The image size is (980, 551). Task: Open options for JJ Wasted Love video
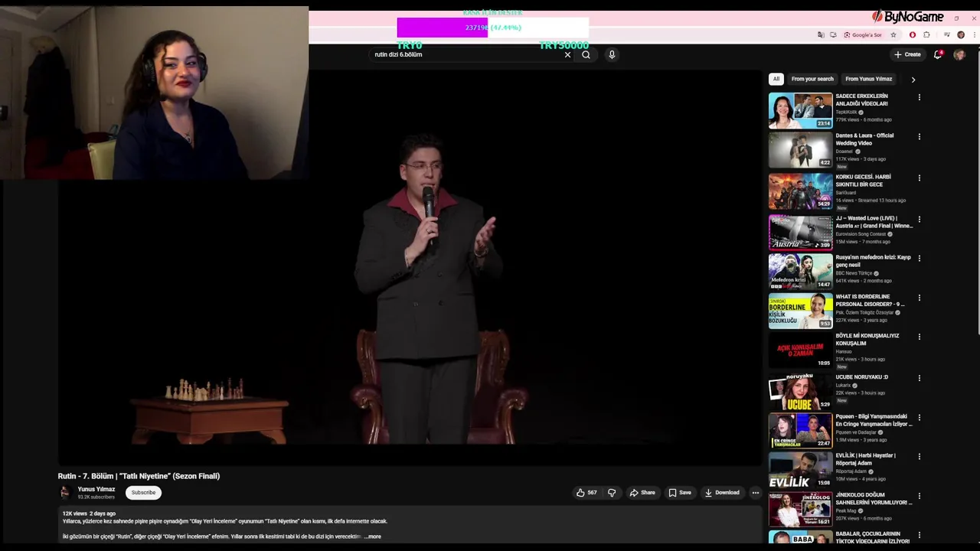[920, 220]
